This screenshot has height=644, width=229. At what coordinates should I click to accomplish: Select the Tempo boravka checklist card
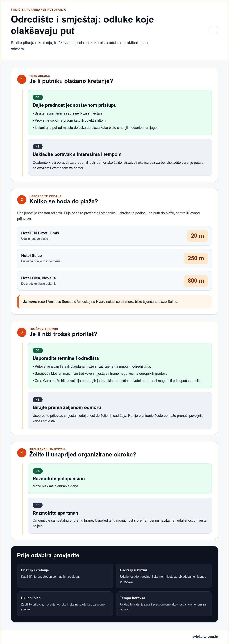pyautogui.click(x=164, y=604)
